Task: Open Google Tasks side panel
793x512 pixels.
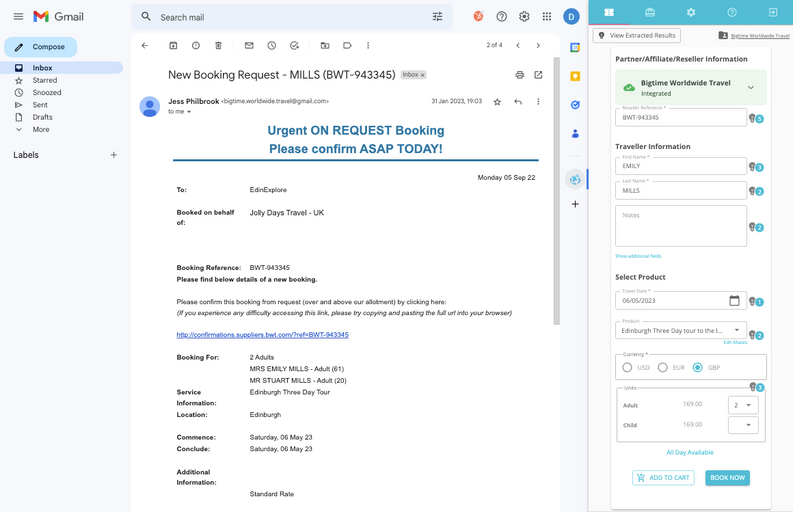Action: [x=575, y=105]
